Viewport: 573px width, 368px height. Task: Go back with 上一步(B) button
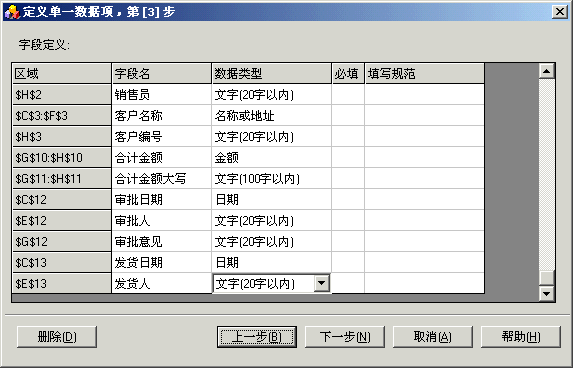(x=257, y=337)
